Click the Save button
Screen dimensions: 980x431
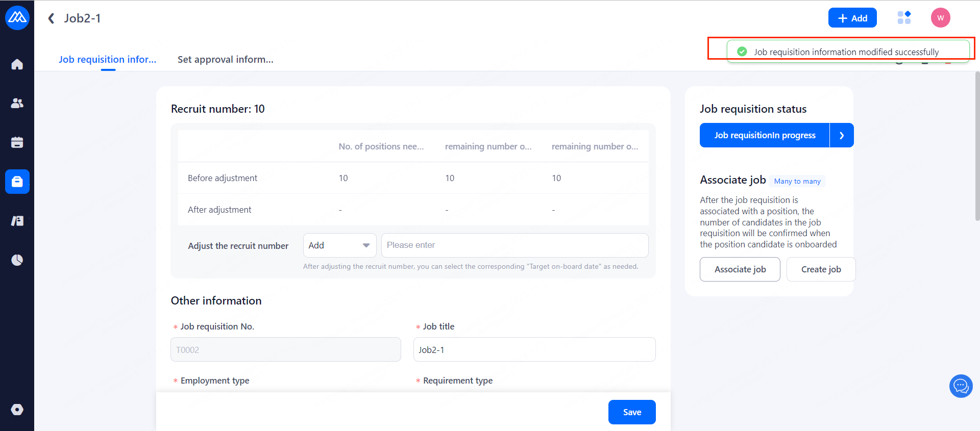(x=631, y=412)
